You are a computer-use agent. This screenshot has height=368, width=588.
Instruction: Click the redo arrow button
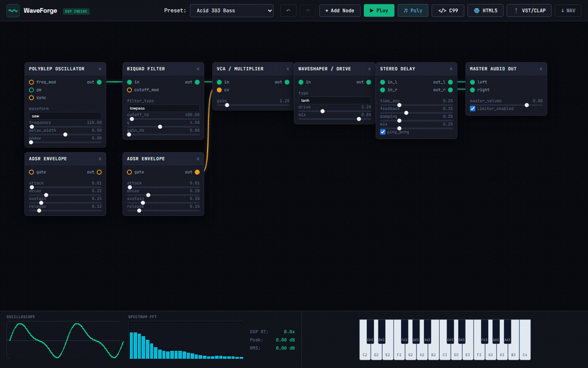pos(307,10)
